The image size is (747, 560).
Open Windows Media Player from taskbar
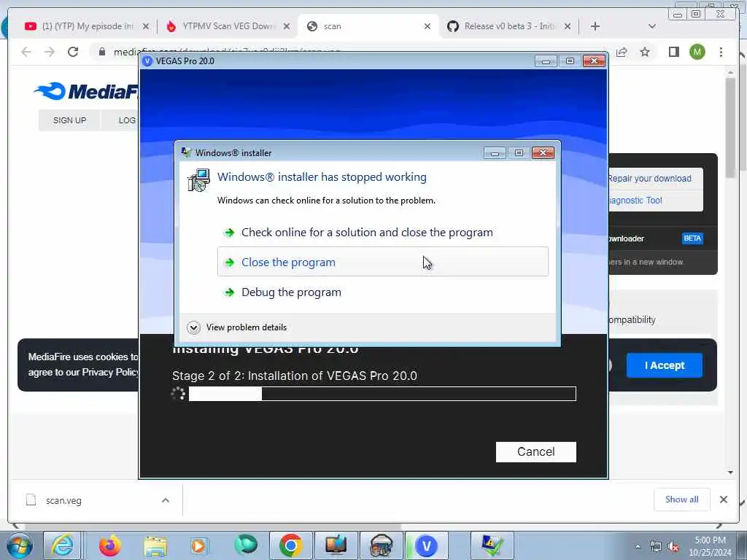tap(198, 545)
